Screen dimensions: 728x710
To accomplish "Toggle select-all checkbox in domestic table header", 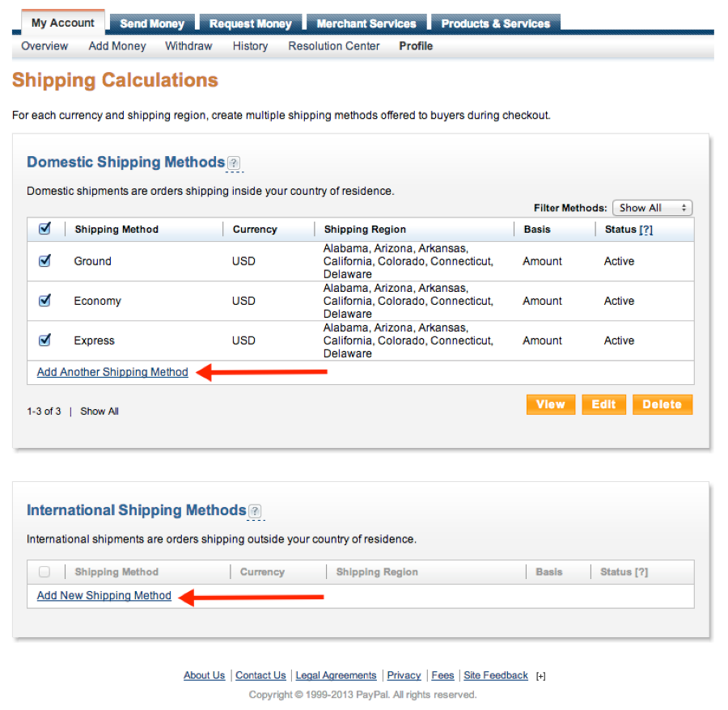I will click(x=45, y=229).
